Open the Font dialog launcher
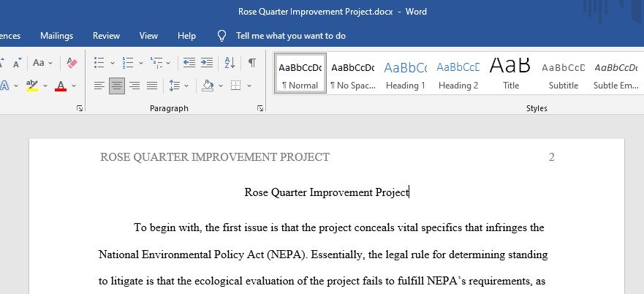The image size is (644, 294). click(x=80, y=108)
